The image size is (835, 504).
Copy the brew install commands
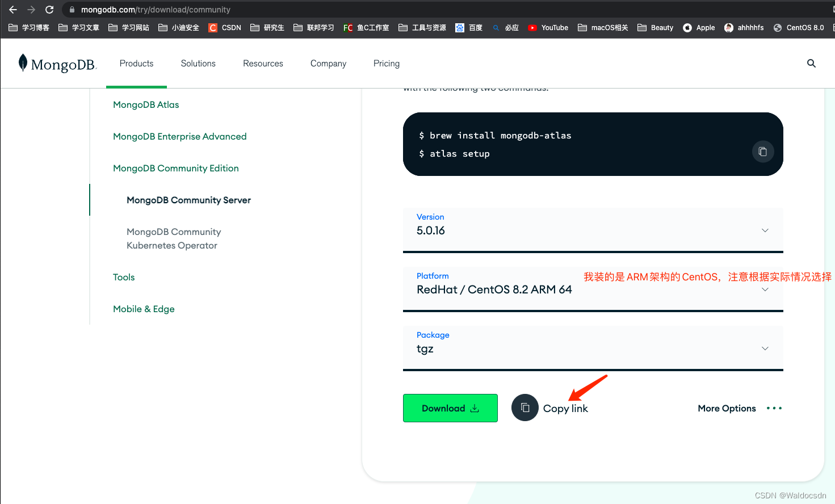(x=763, y=152)
